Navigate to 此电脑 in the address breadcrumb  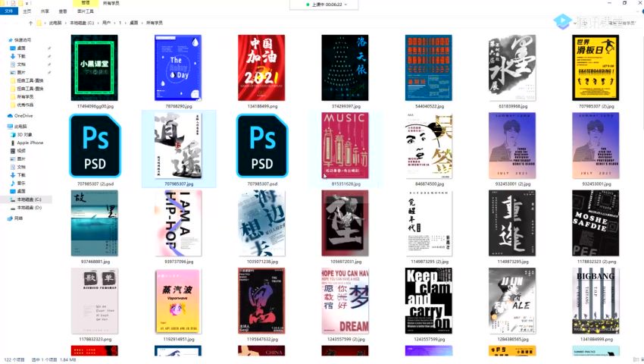pos(55,23)
